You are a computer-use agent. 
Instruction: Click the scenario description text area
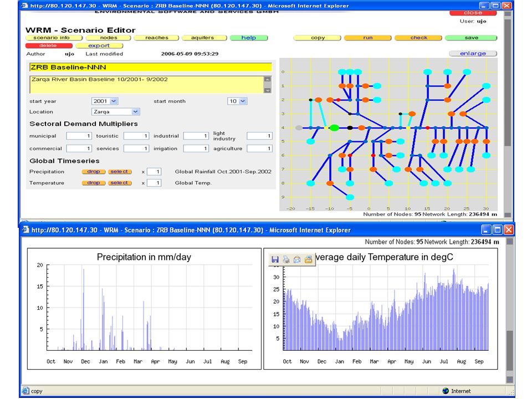coord(146,84)
